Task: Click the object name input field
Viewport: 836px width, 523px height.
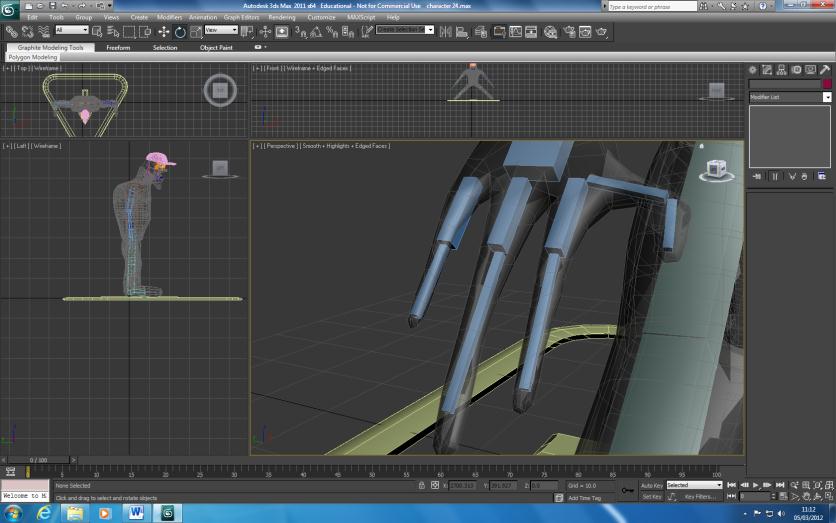Action: [x=784, y=84]
